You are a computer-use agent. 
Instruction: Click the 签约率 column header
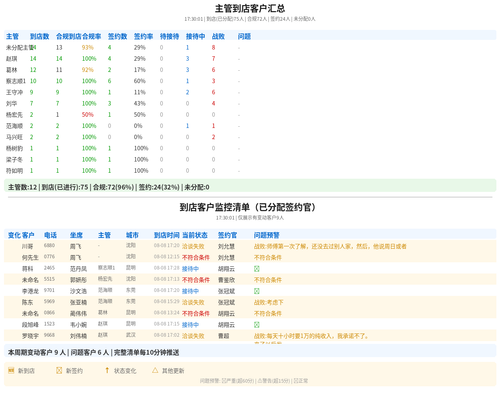click(x=143, y=36)
